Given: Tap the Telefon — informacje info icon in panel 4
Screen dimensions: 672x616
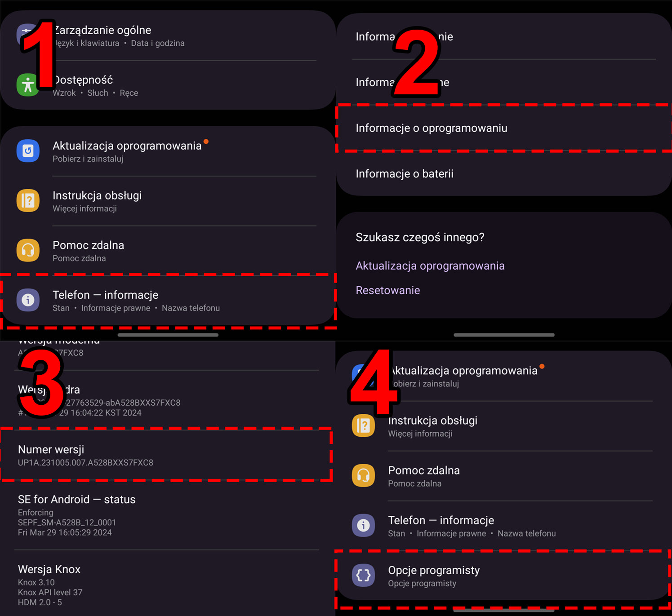Looking at the screenshot, I should pos(363,525).
